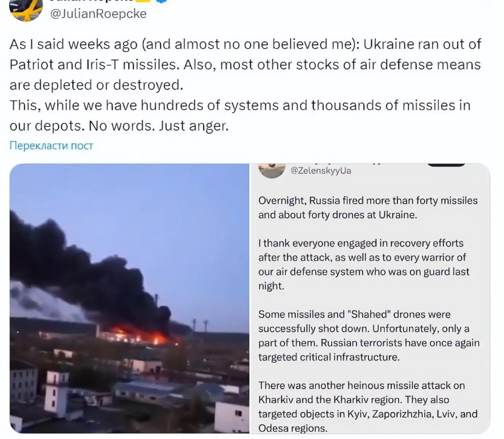Click the 'I thank everyone engaged' paragraph
504x439 pixels.
click(x=364, y=265)
